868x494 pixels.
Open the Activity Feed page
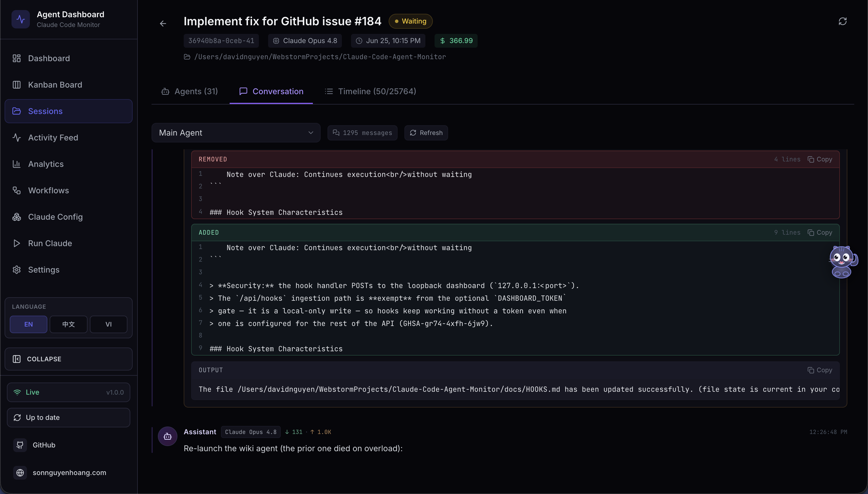pos(69,138)
